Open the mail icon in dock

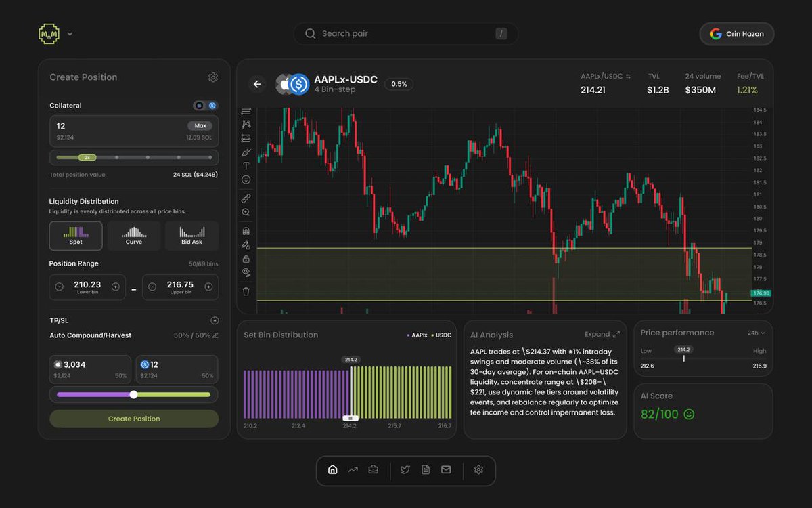(446, 469)
